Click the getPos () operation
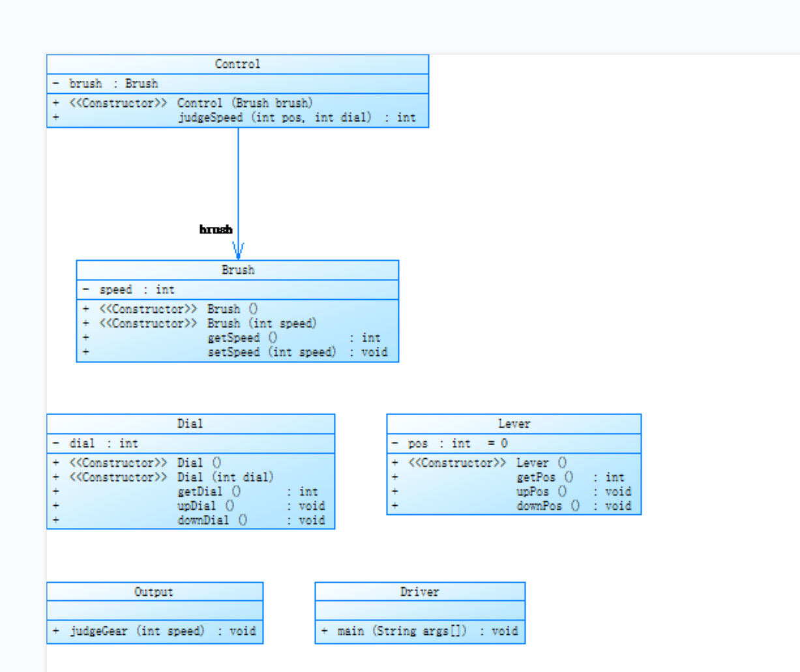This screenshot has width=800, height=672. click(509, 477)
